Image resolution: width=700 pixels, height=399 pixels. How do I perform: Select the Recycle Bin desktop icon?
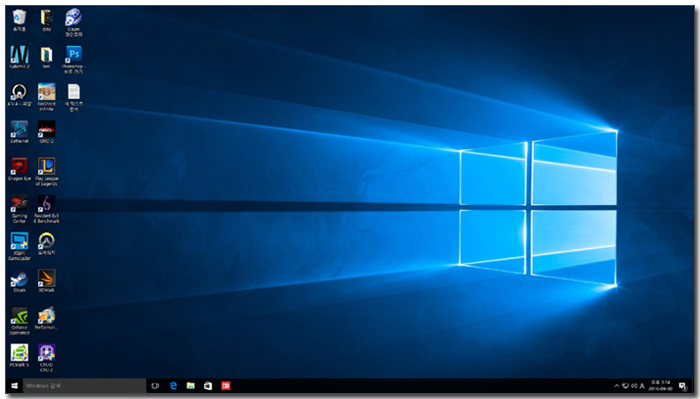click(x=19, y=20)
